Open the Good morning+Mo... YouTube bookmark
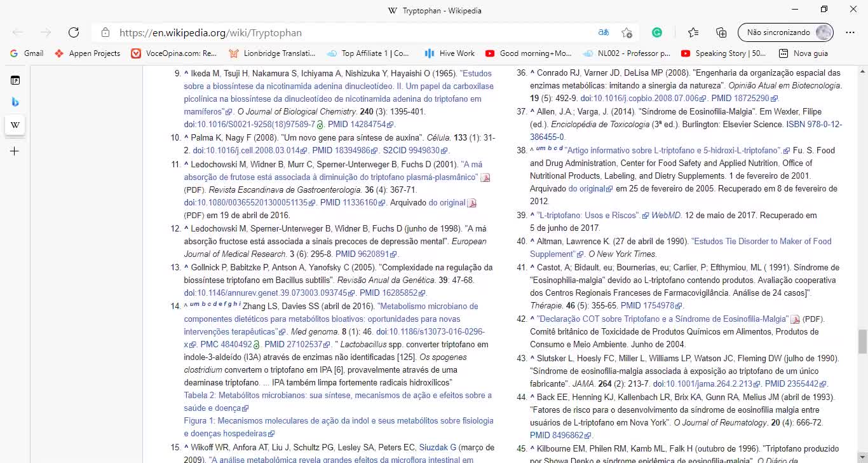Viewport: 868px width, 463px height. pyautogui.click(x=529, y=53)
